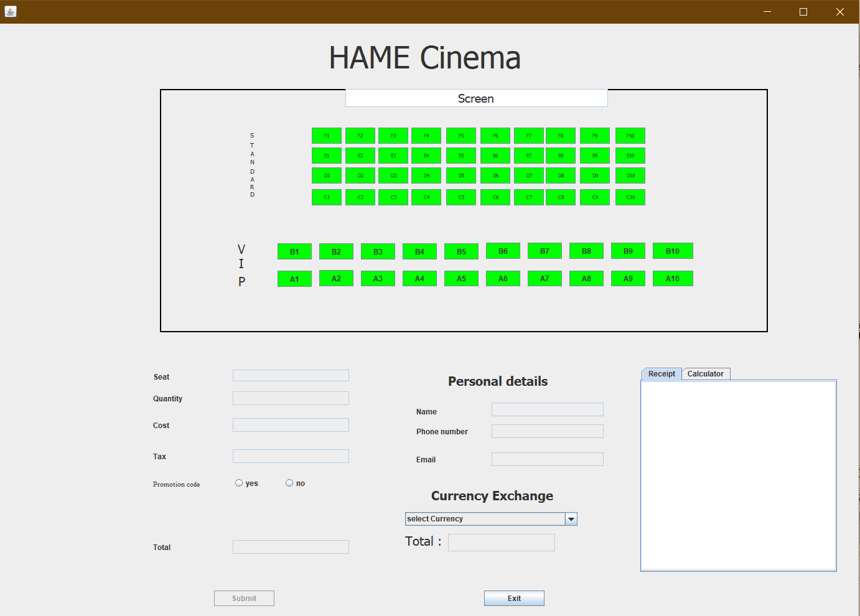Image resolution: width=860 pixels, height=616 pixels.
Task: Reserve standard seat E4
Action: point(426,156)
